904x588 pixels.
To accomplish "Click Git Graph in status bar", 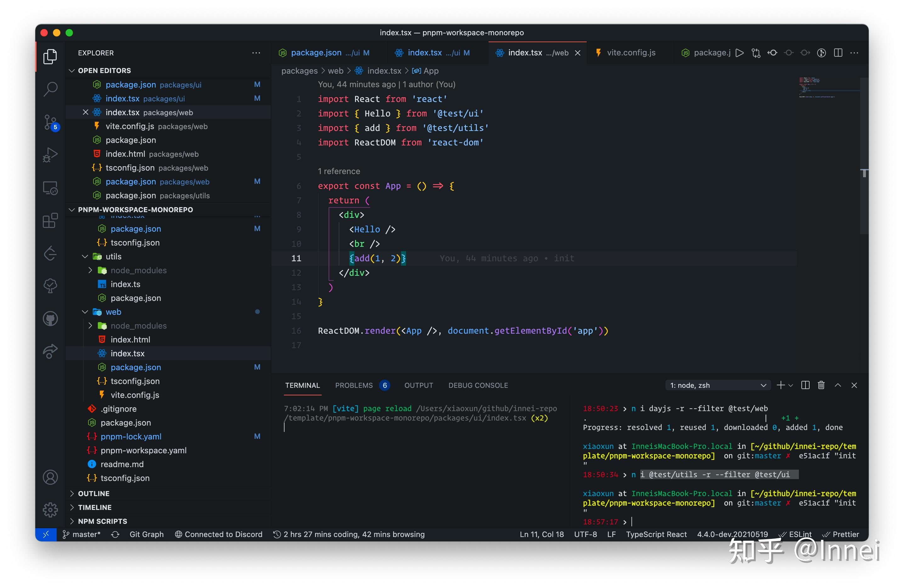I will point(146,534).
